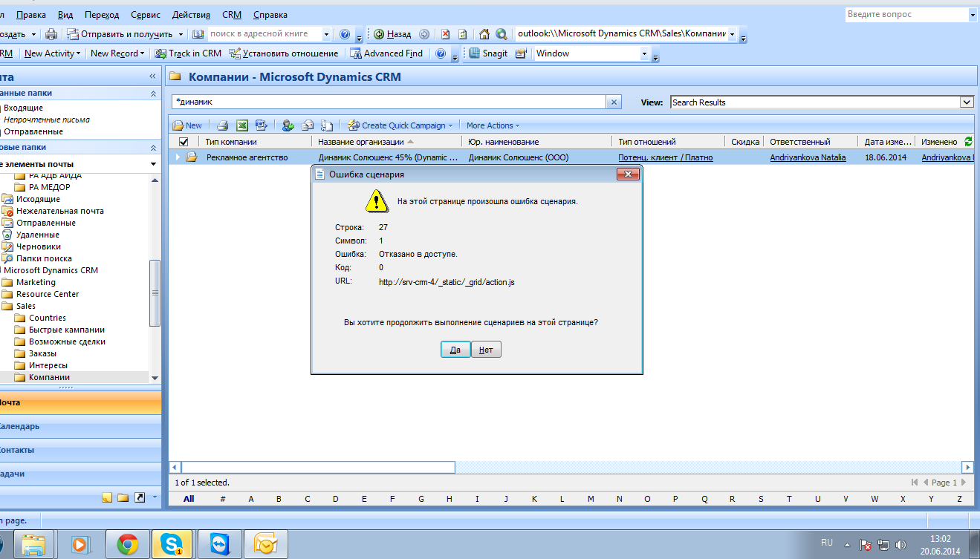
Task: Open Advanced Find
Action: [x=386, y=53]
